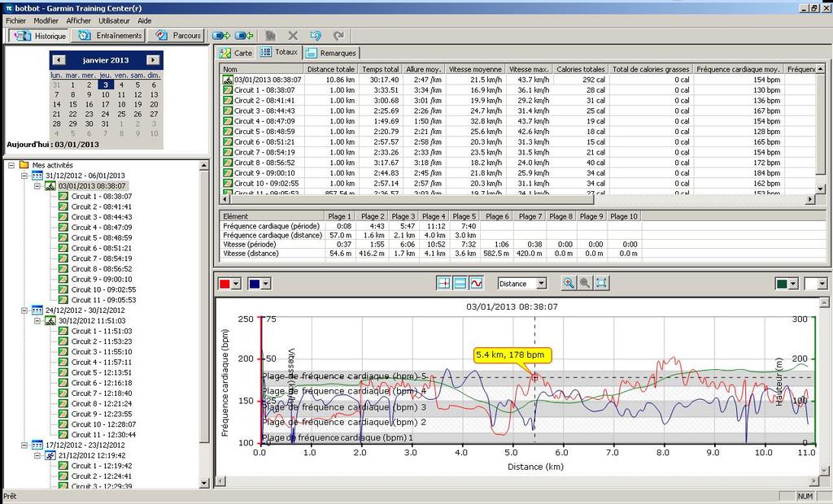Collapse the Mes activités folder
Viewport: 833px width, 504px height.
11,165
